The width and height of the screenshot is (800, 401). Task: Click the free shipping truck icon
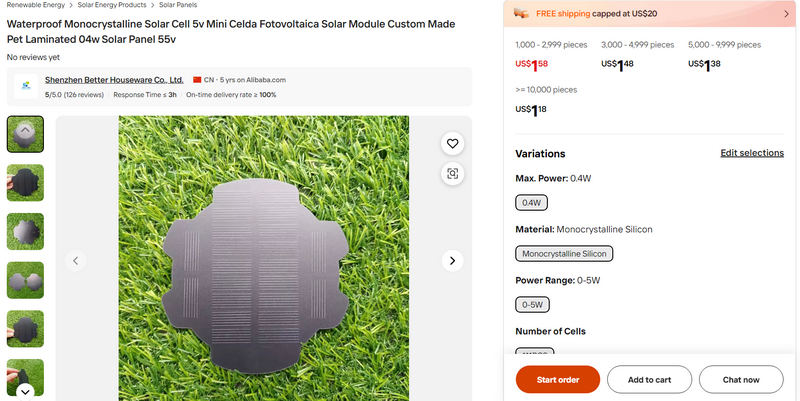tap(521, 13)
